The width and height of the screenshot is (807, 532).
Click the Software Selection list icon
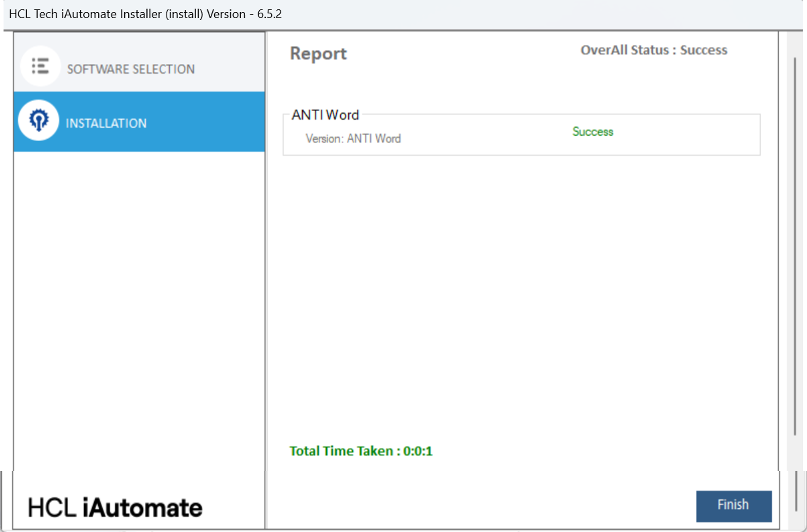40,66
